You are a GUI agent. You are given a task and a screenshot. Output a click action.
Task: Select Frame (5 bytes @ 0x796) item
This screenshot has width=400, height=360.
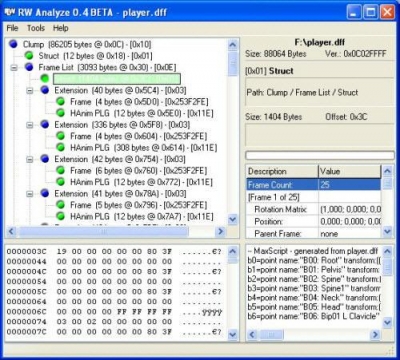138,205
